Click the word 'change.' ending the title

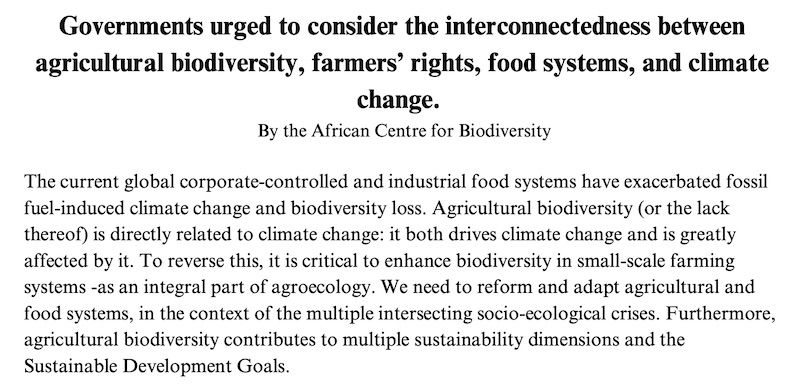coord(398,99)
